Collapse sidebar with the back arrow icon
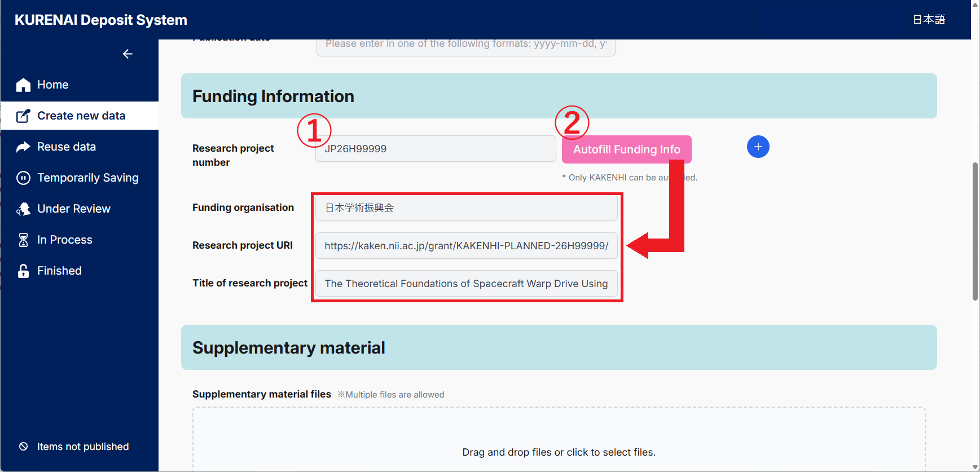 [128, 54]
